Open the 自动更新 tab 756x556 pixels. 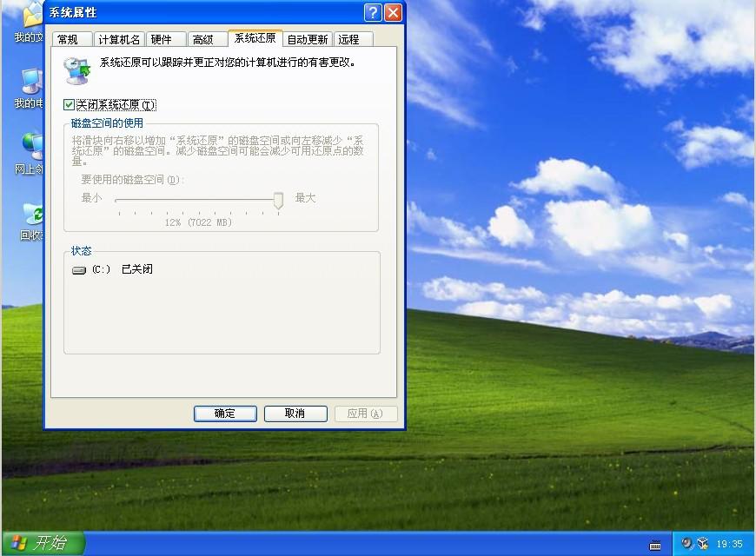point(306,38)
